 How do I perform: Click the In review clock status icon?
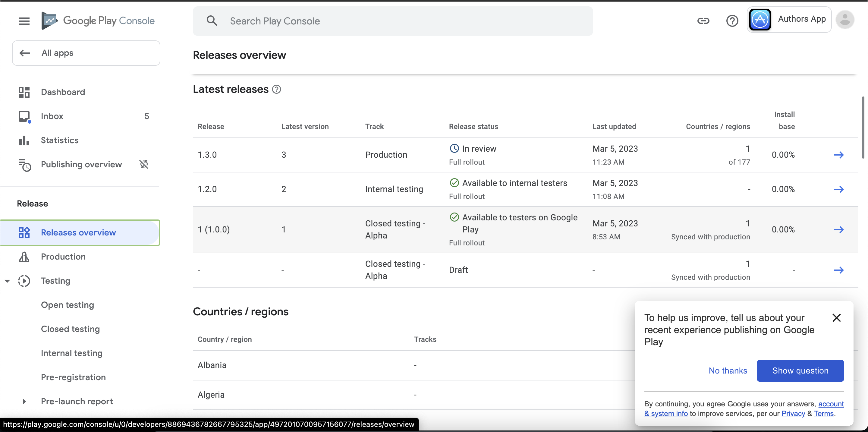(x=454, y=148)
